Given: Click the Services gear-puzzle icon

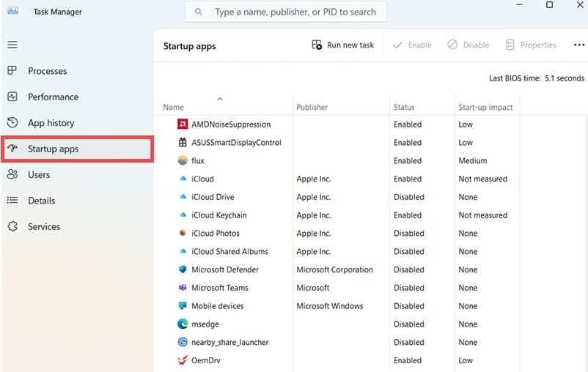Looking at the screenshot, I should click(x=12, y=226).
